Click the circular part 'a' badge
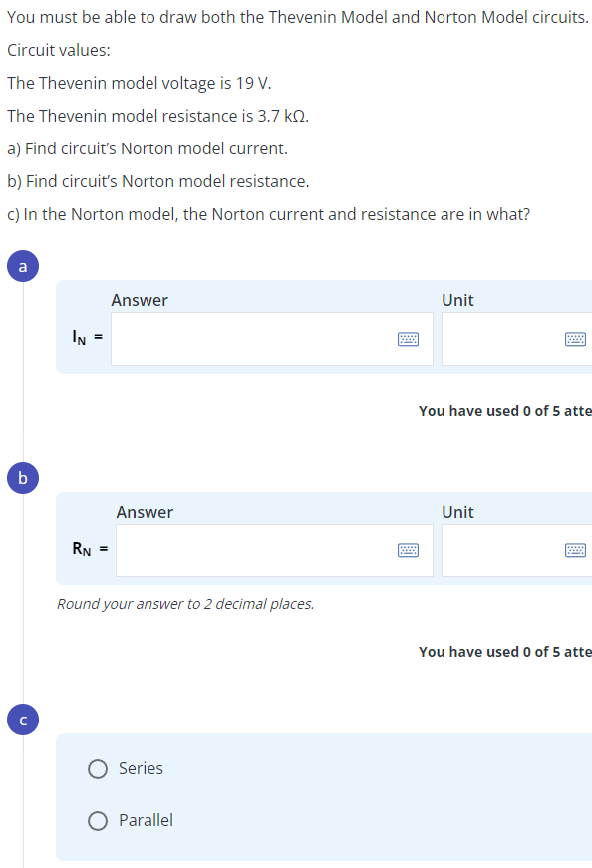The width and height of the screenshot is (592, 868). pyautogui.click(x=22, y=266)
